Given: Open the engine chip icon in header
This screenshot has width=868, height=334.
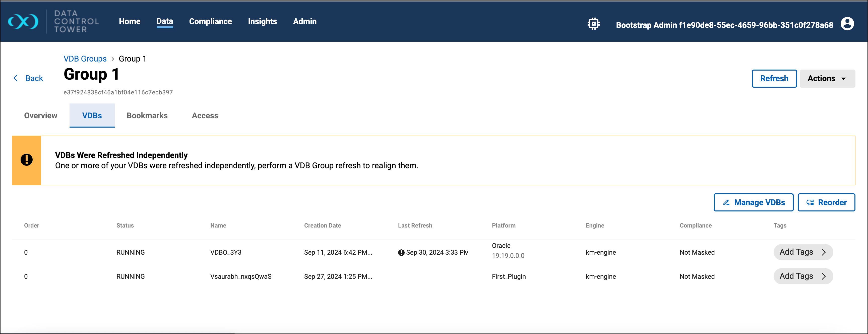Looking at the screenshot, I should 593,24.
